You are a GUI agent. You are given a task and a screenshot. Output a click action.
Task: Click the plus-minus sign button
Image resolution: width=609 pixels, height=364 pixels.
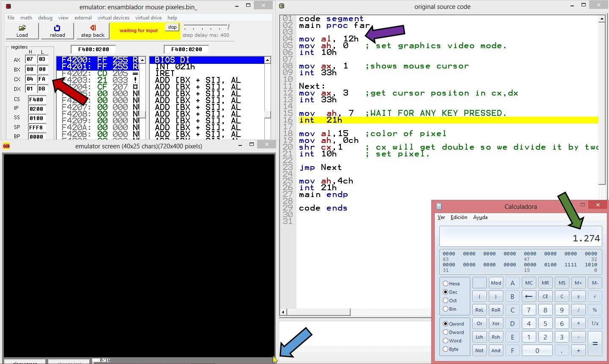(x=578, y=296)
